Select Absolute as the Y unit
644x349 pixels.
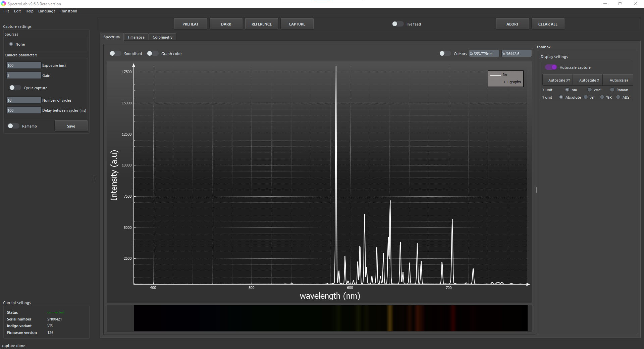click(x=561, y=97)
